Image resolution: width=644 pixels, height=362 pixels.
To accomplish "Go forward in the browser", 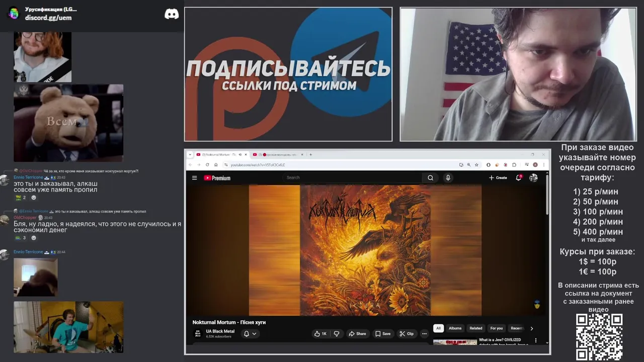I will (x=199, y=164).
